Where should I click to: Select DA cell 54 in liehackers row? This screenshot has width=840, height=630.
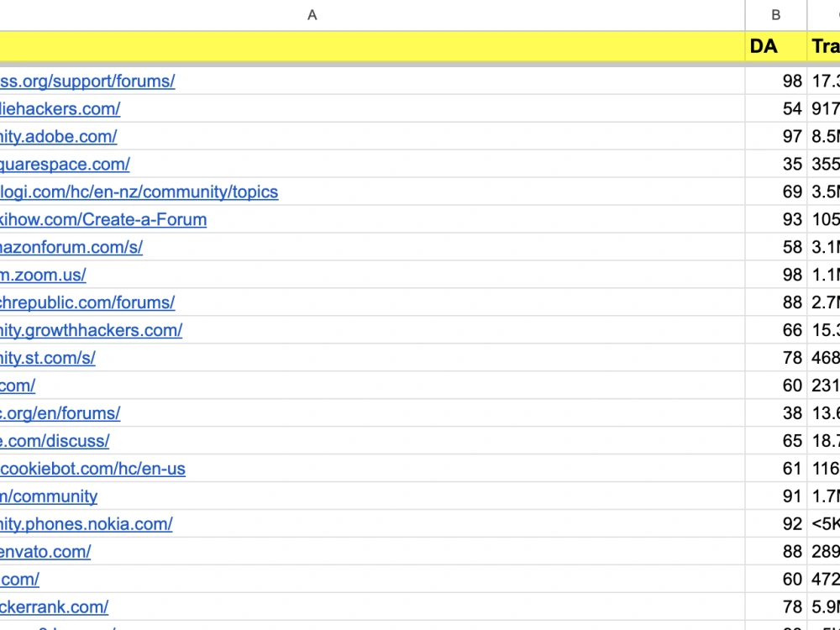click(775, 108)
